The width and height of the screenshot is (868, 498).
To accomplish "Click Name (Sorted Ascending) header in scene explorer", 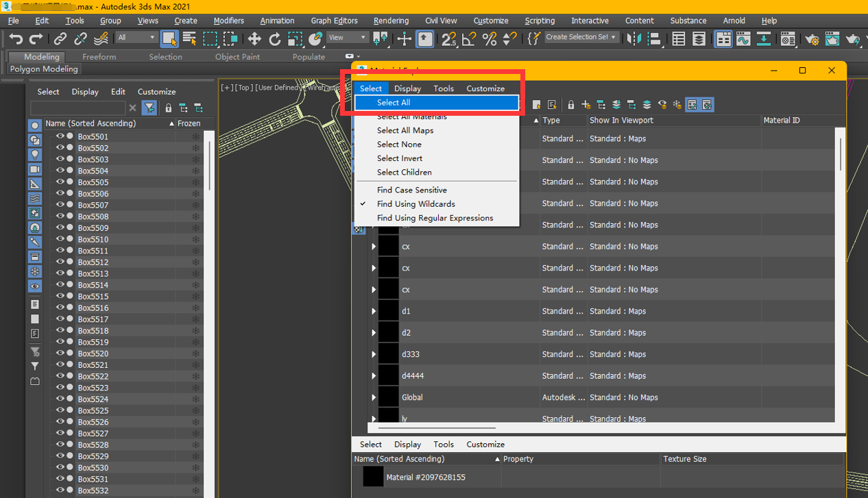I will [110, 124].
